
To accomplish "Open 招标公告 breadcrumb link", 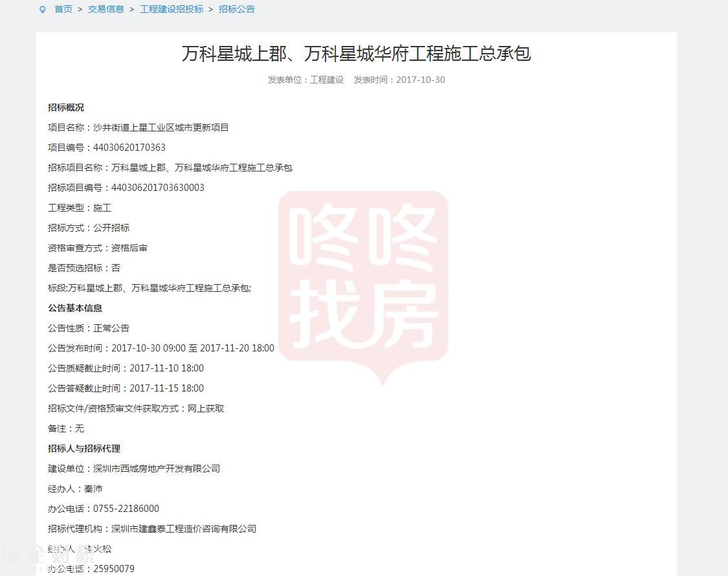I will click(237, 9).
